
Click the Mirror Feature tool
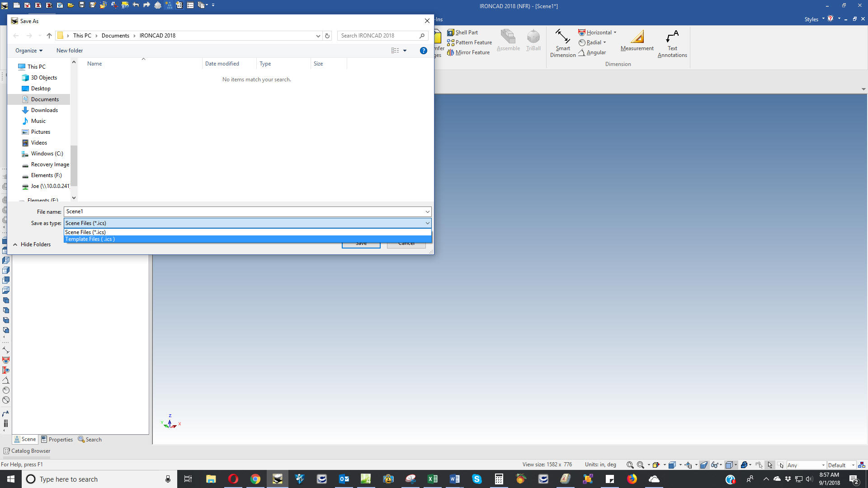coord(468,52)
